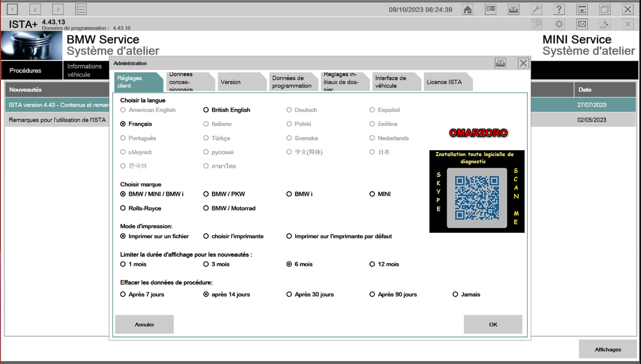Screen dimensions: 641x364
Task: Confirm with the OK button
Action: pyautogui.click(x=493, y=324)
